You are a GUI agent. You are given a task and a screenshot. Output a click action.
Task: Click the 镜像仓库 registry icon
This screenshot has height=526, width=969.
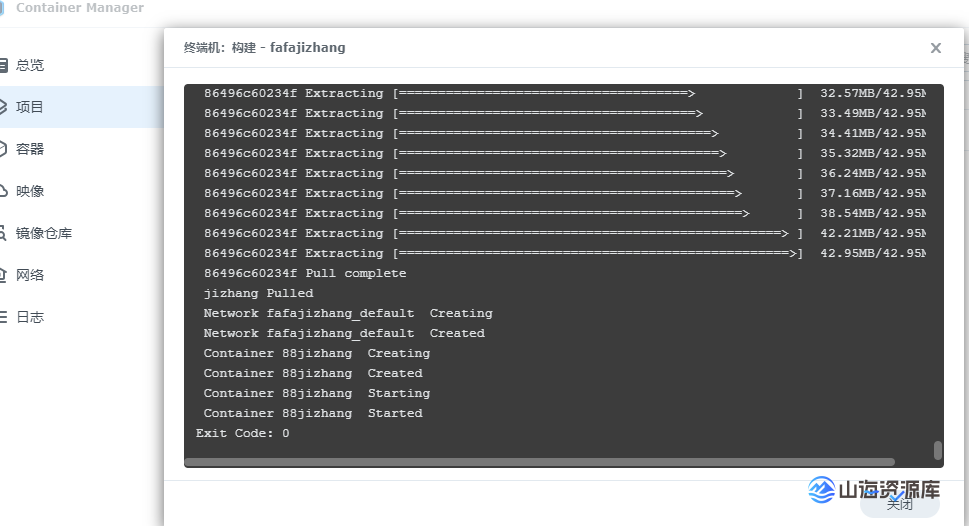click(x=4, y=233)
